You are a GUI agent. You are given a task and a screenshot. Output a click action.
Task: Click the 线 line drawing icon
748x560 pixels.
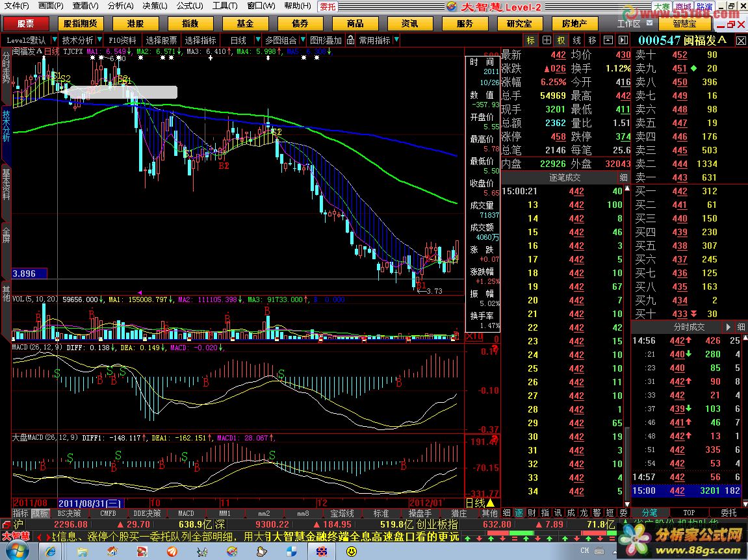[577, 40]
